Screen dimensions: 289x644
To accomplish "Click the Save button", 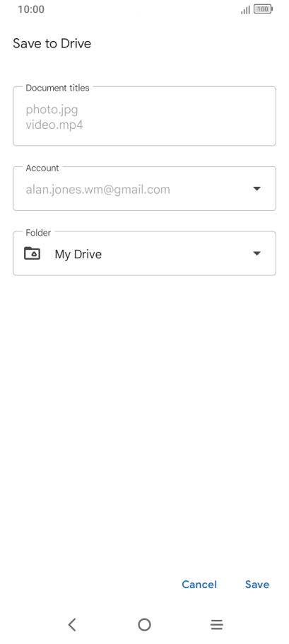I will [257, 585].
